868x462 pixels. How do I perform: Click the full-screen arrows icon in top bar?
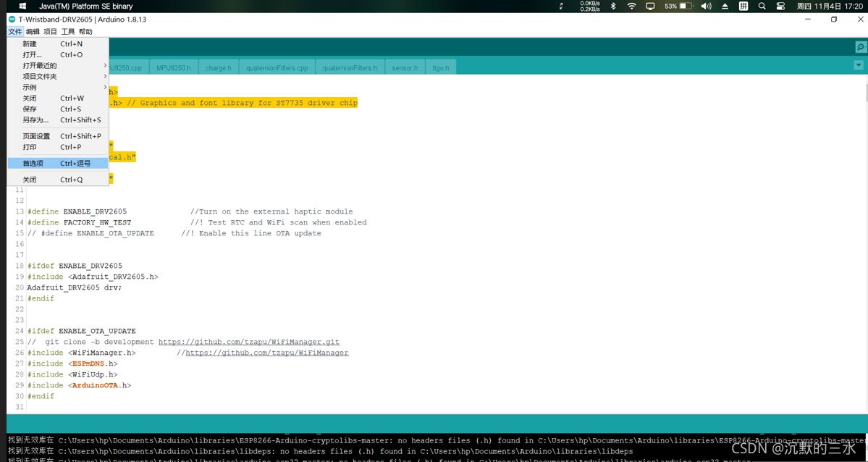[x=561, y=6]
